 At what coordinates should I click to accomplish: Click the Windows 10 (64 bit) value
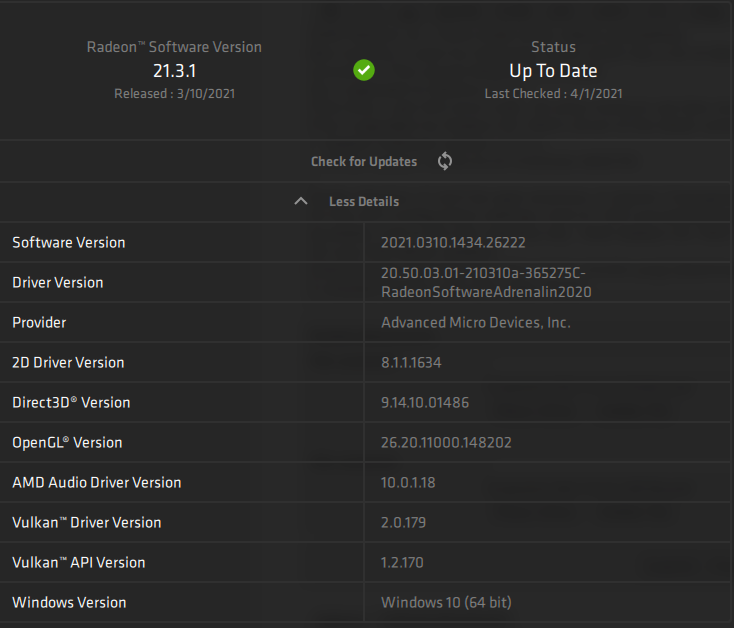click(x=446, y=603)
